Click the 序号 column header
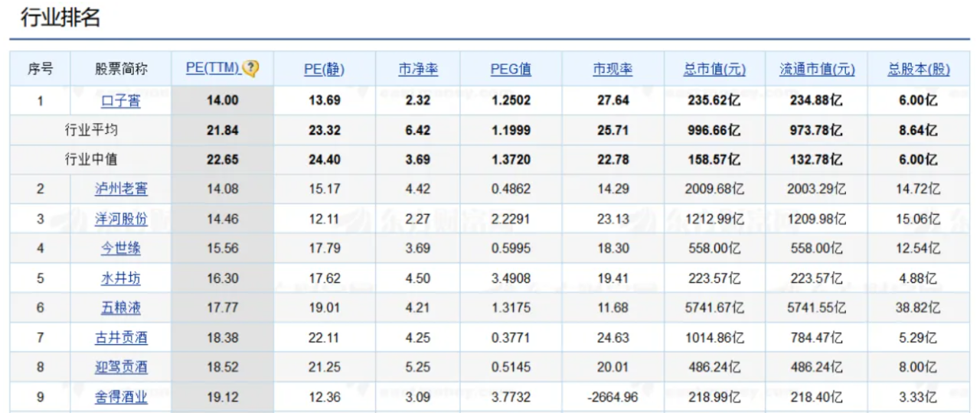 [x=41, y=69]
